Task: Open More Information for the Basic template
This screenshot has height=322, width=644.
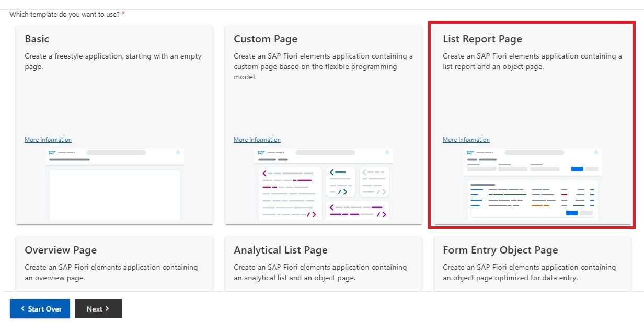Action: click(x=48, y=140)
